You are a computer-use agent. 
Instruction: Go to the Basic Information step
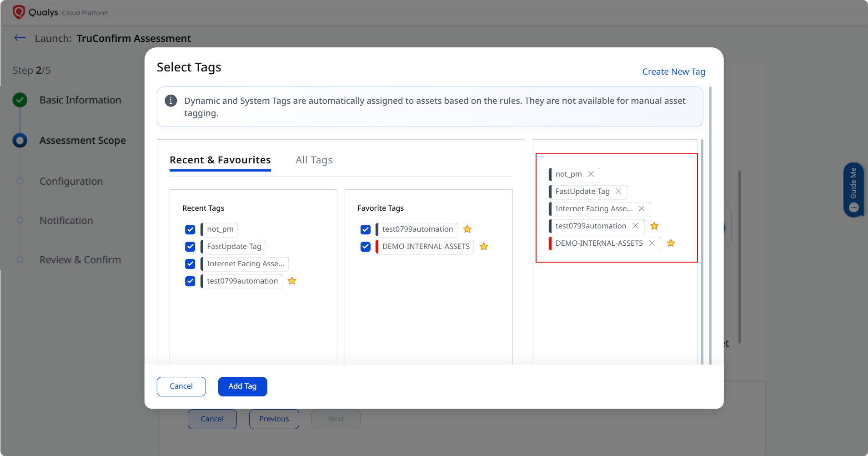point(80,100)
